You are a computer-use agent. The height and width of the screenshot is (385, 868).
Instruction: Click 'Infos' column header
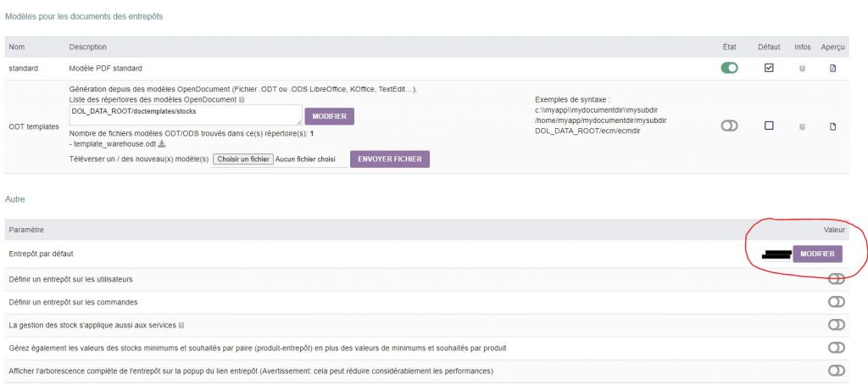802,47
